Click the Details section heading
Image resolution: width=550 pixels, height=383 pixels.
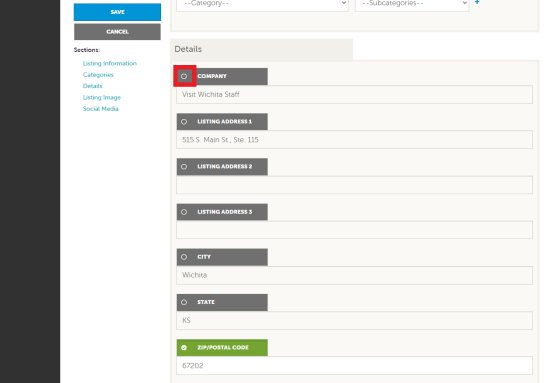coord(188,49)
